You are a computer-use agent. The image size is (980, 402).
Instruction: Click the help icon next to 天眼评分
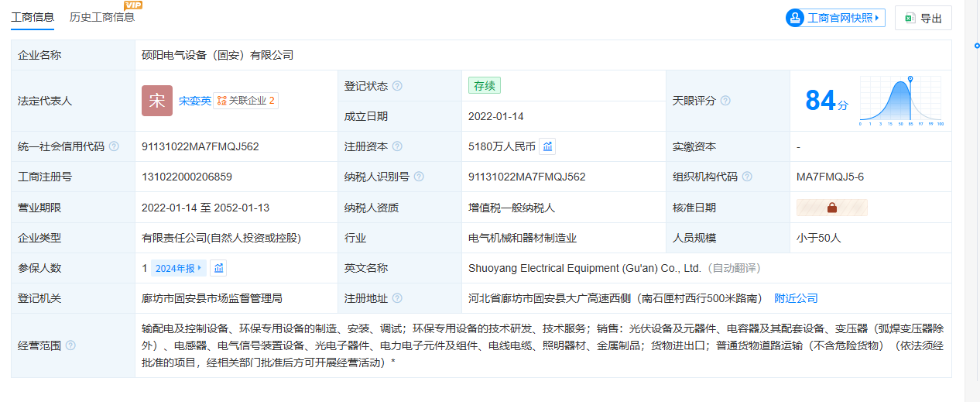coord(725,101)
